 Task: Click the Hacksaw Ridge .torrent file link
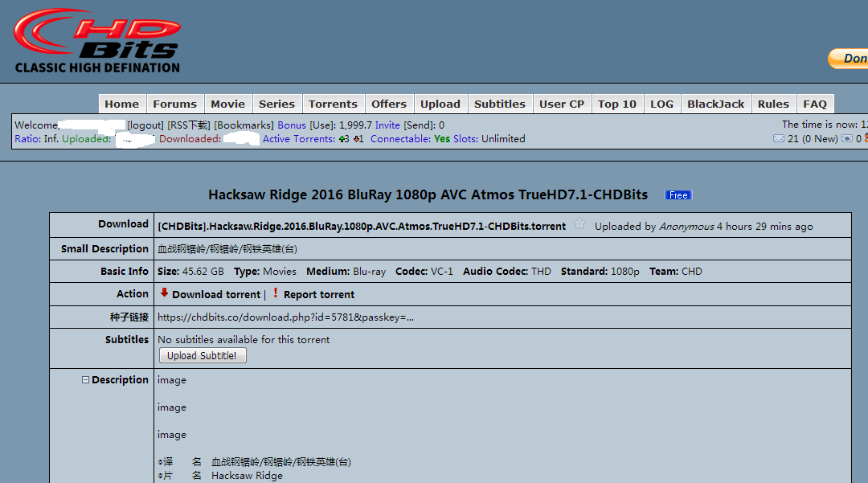point(362,226)
